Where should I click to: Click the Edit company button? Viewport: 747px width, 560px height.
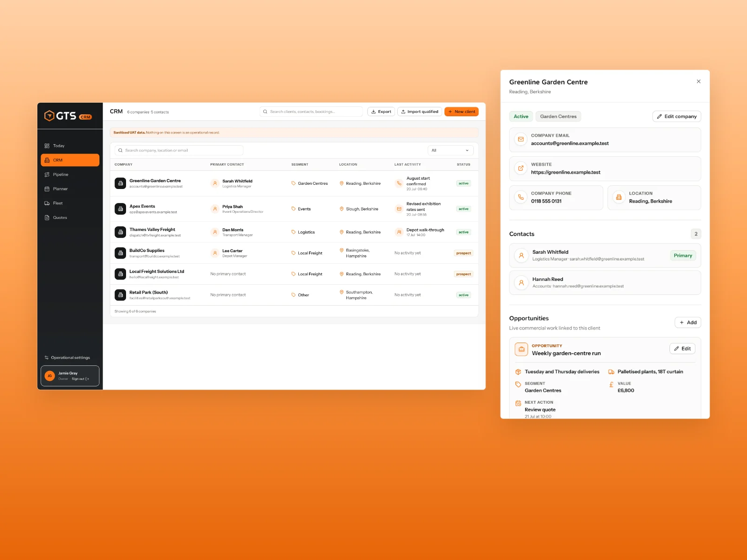click(677, 117)
